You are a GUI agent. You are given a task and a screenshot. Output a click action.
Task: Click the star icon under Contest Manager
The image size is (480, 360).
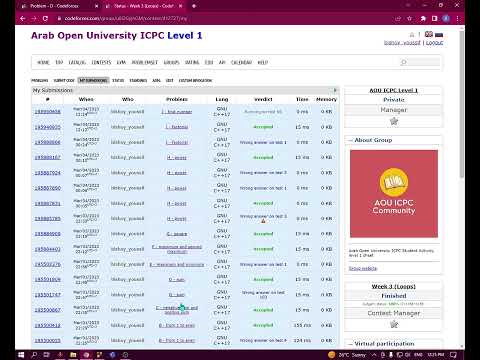pos(394,324)
